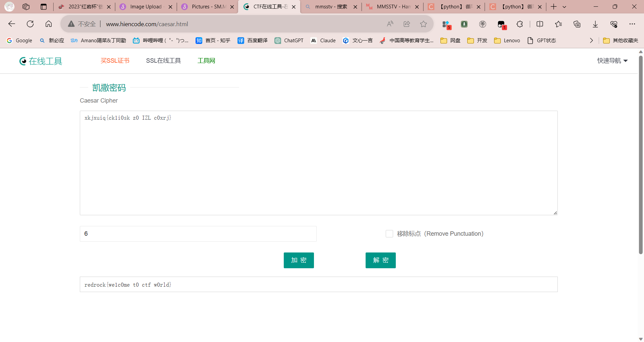This screenshot has height=342, width=644.
Task: Open the 百度翻译 bookmark
Action: click(253, 41)
